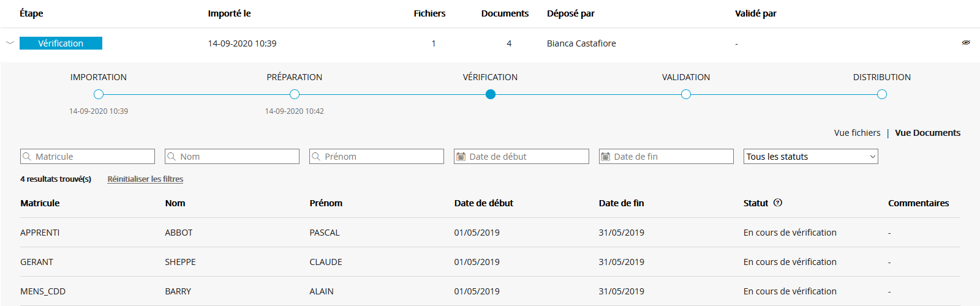Select the Vue Documents view
This screenshot has height=306, width=980.
click(927, 133)
